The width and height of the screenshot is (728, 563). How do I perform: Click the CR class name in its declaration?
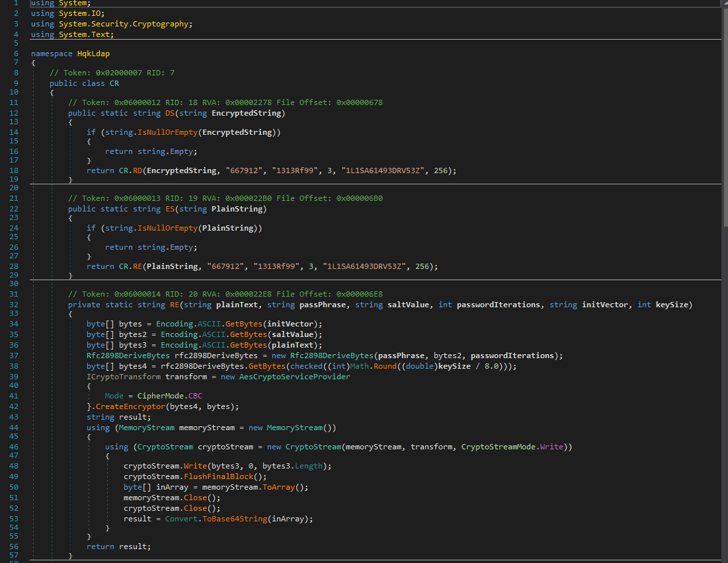coord(114,83)
